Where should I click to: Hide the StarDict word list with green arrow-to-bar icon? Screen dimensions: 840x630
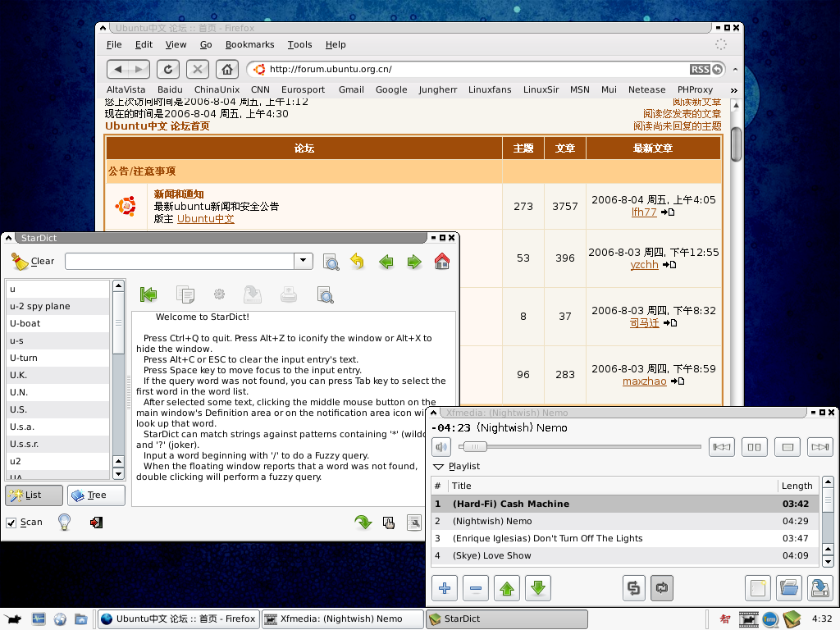coord(148,294)
